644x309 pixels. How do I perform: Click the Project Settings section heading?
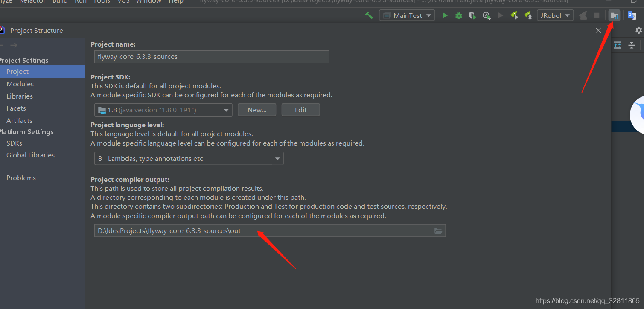tap(24, 61)
